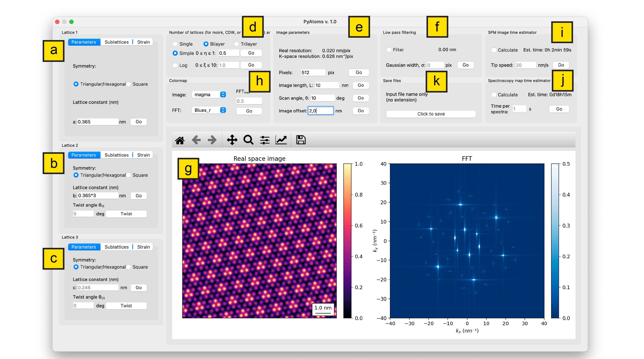
Task: Open the Lattice 2 Strain tab
Action: click(x=144, y=155)
